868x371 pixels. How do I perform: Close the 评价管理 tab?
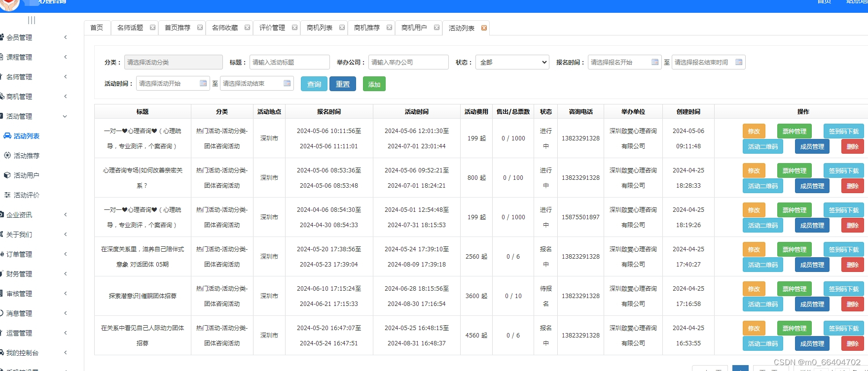(x=294, y=28)
